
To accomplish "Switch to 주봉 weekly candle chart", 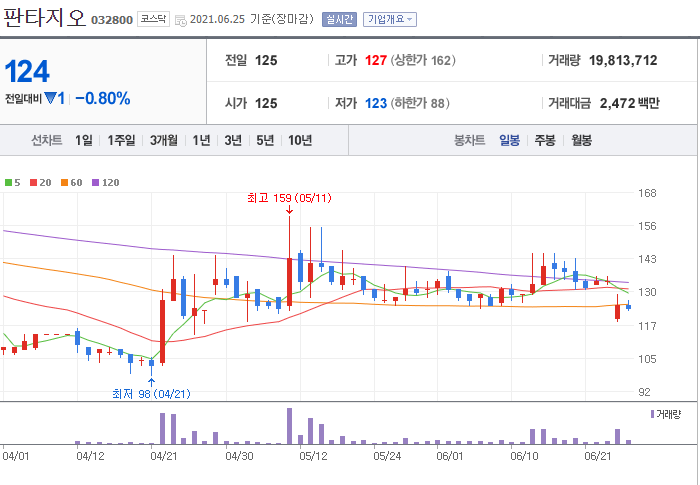I will [545, 140].
